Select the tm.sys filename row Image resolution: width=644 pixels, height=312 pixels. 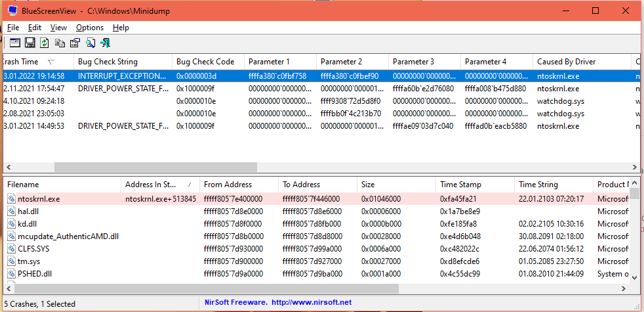coord(317,261)
